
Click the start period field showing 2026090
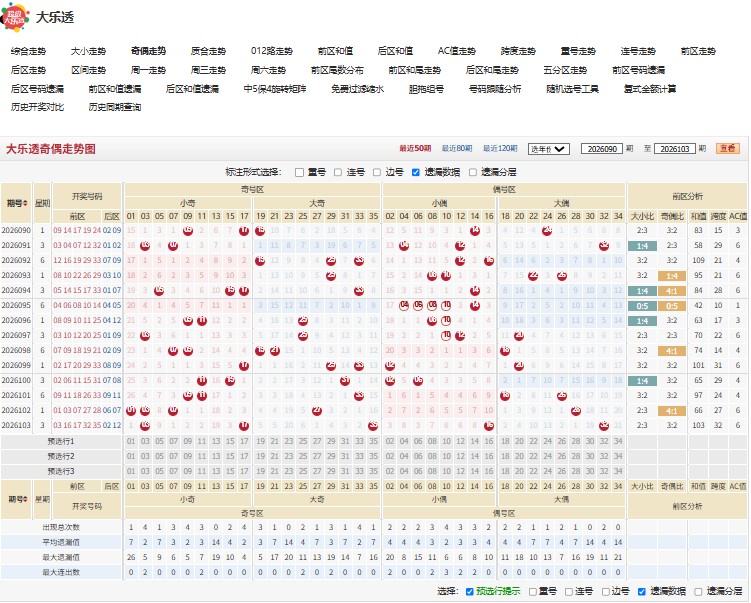point(602,149)
